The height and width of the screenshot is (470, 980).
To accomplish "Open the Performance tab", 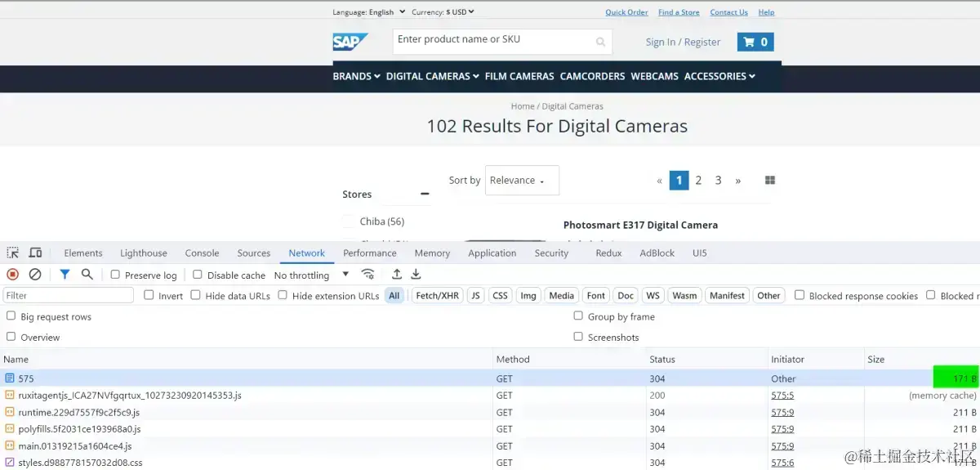I will (370, 253).
